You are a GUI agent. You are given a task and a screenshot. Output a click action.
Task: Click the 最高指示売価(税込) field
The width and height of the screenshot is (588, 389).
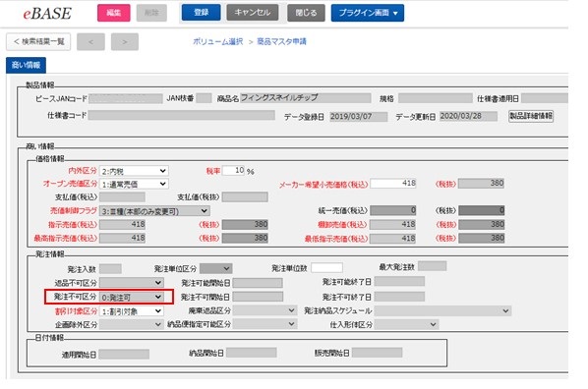(122, 238)
